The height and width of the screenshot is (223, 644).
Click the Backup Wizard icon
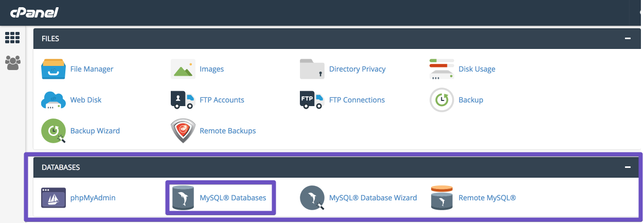[x=53, y=131]
